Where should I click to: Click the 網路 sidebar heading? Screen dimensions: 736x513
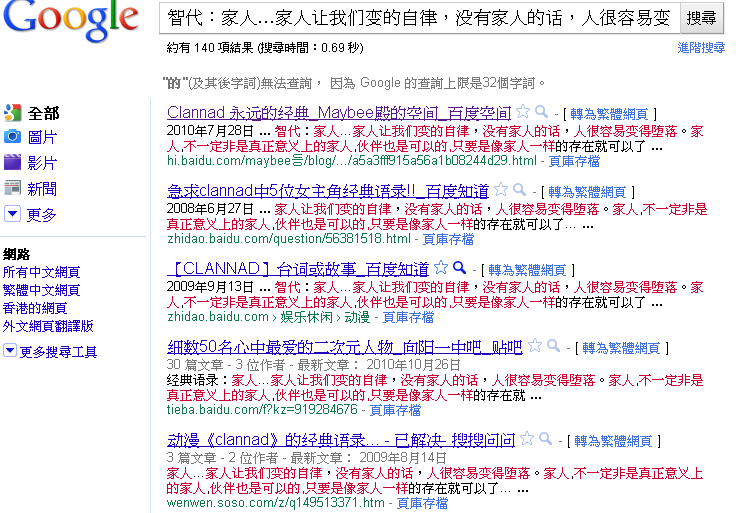[x=16, y=254]
